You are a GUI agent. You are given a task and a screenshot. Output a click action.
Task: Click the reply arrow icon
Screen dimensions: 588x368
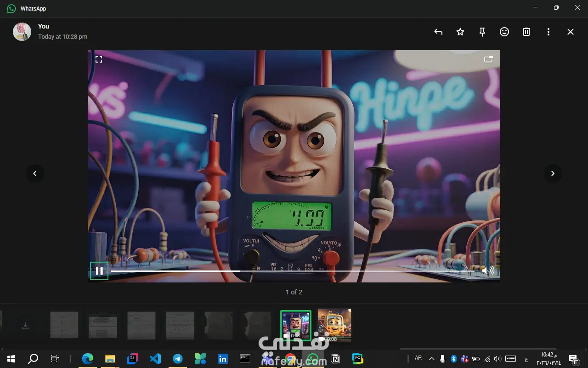[x=438, y=32]
